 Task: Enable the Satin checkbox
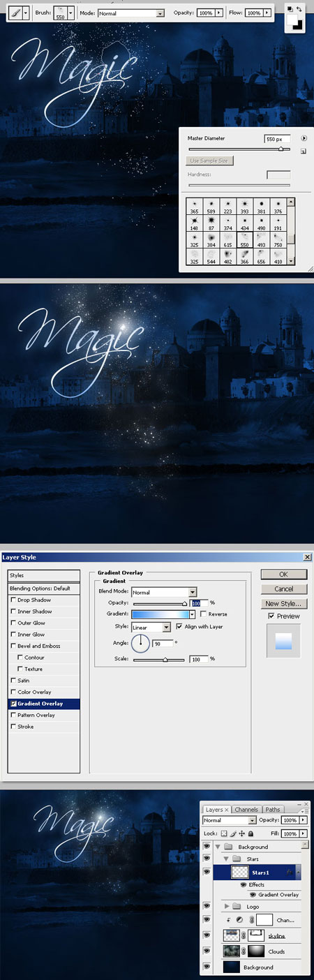tap(13, 681)
